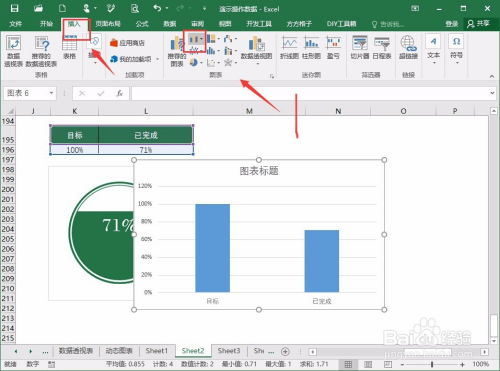The height and width of the screenshot is (371, 500).
Task: Open the Charts group dialog launcher
Action: tap(272, 76)
